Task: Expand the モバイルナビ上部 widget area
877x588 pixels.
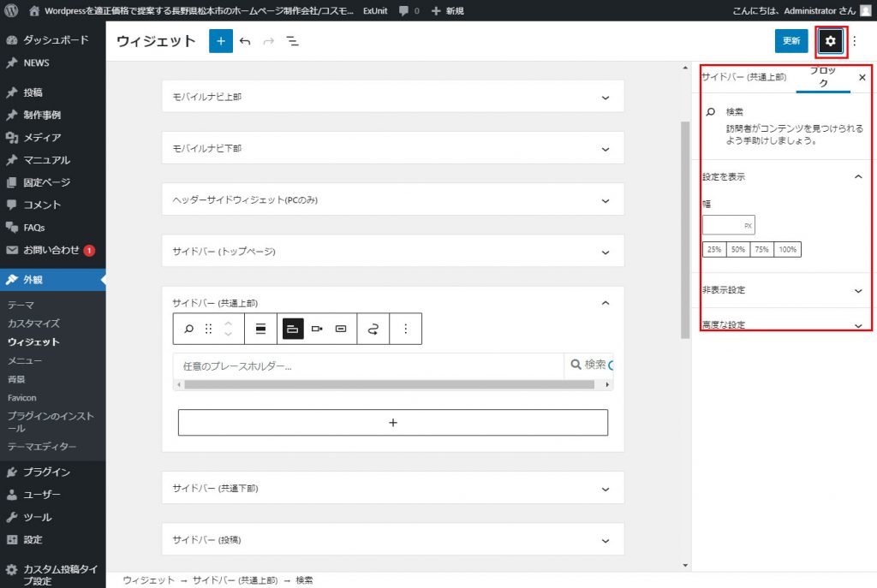Action: 392,97
